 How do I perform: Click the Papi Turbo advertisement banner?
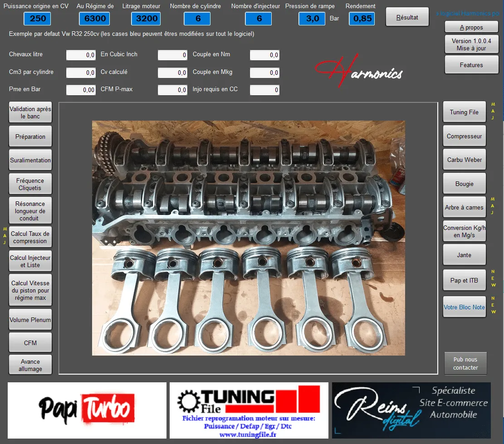point(87,410)
